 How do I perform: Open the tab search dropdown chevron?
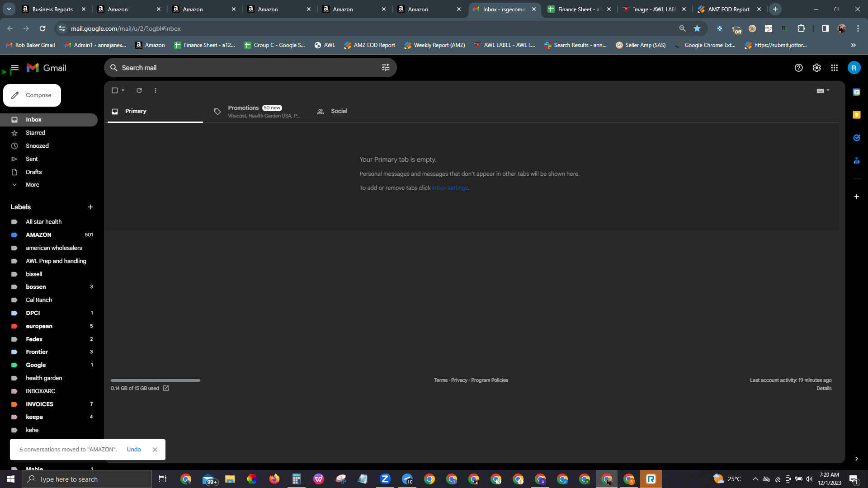(9, 9)
